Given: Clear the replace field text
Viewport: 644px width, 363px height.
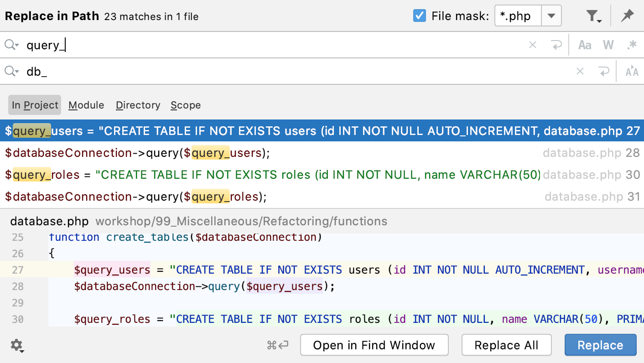Looking at the screenshot, I should coord(580,71).
